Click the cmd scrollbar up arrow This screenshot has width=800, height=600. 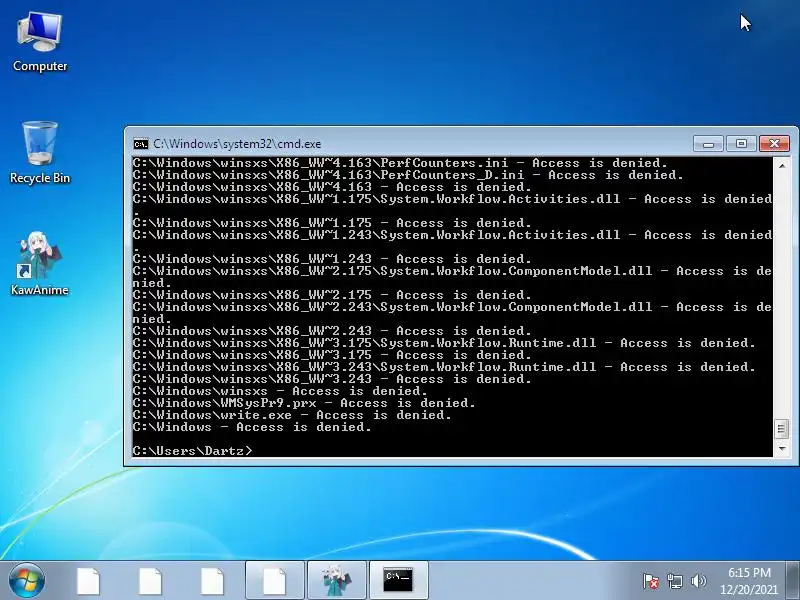pos(782,165)
